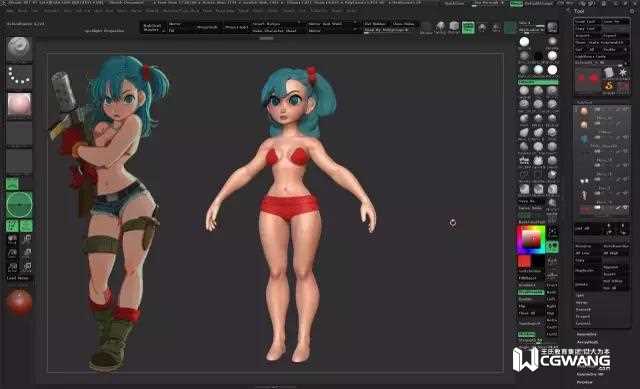The height and width of the screenshot is (389, 640).
Task: Click the Del Other button
Action: pos(616,281)
